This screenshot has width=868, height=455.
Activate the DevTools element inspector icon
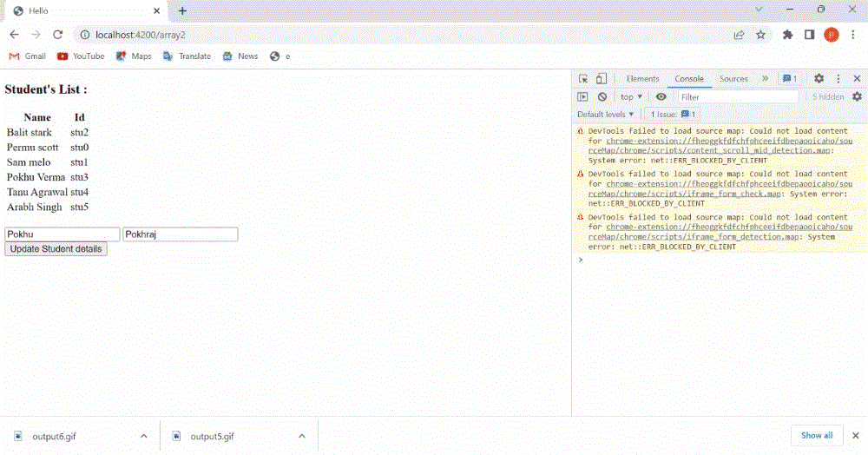pos(583,79)
